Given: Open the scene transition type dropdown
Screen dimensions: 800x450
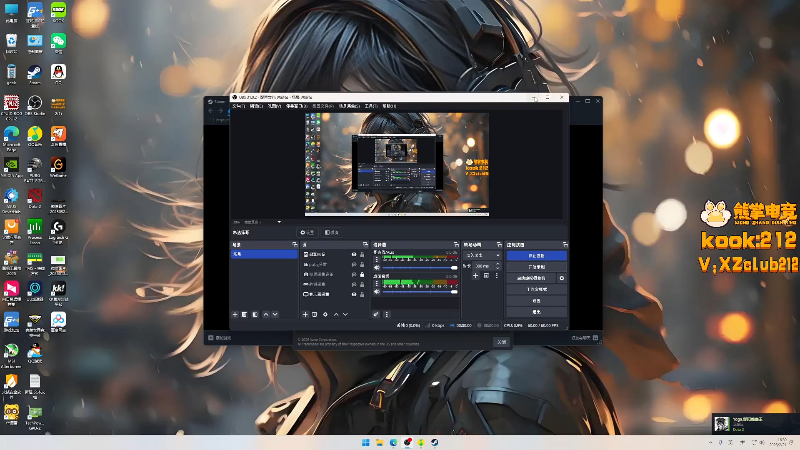Looking at the screenshot, I should coord(482,255).
